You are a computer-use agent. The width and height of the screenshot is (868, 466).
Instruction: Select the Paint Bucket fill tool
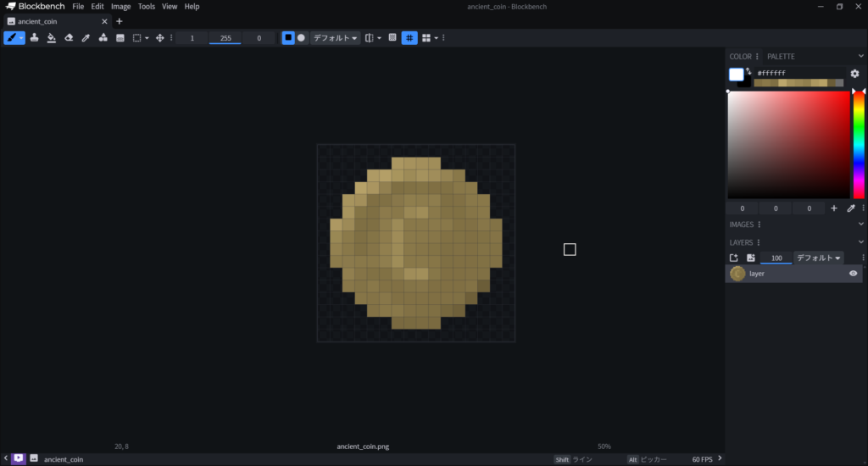click(52, 38)
